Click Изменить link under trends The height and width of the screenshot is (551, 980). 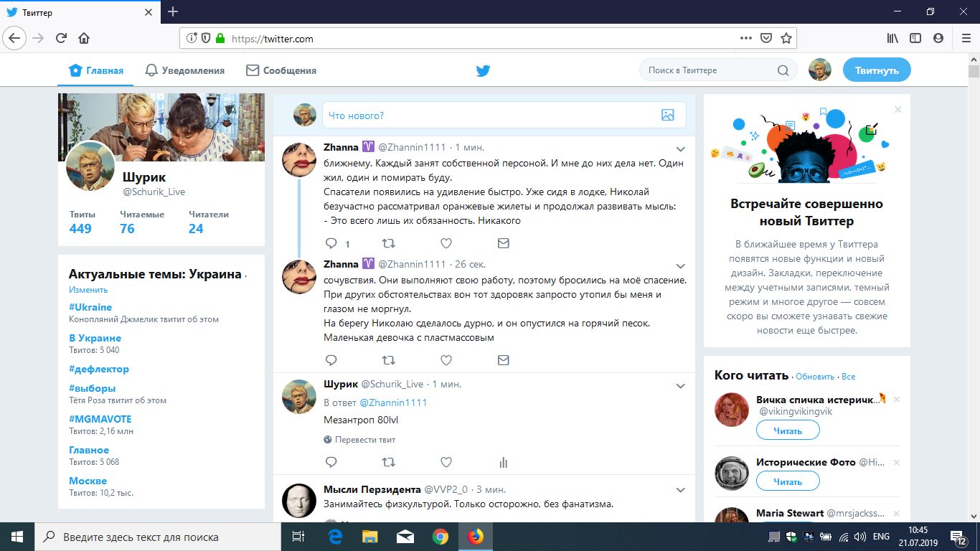(88, 290)
